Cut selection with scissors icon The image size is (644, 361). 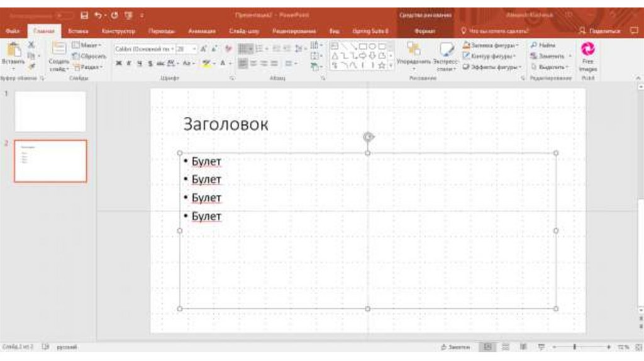pyautogui.click(x=31, y=45)
